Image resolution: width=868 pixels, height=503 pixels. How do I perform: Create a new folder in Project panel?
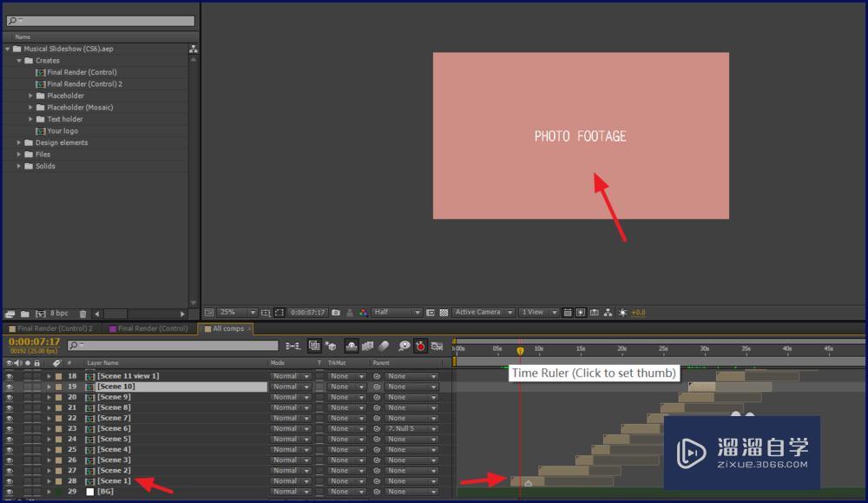25,314
